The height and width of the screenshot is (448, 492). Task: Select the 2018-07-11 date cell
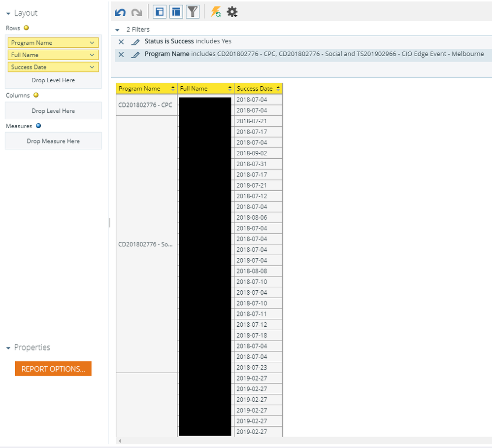(259, 314)
